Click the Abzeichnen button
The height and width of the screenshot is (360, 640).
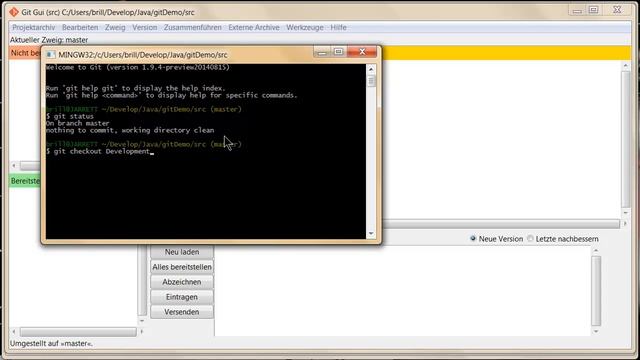pyautogui.click(x=182, y=282)
